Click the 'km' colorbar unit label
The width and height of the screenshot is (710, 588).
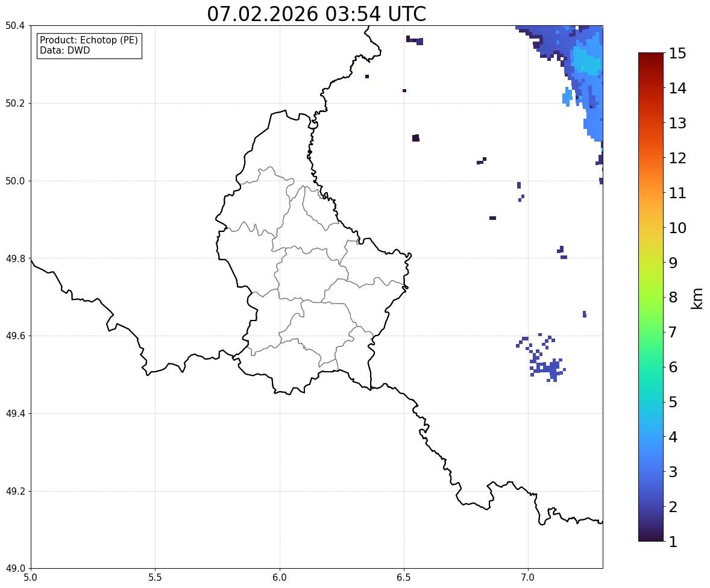[697, 298]
